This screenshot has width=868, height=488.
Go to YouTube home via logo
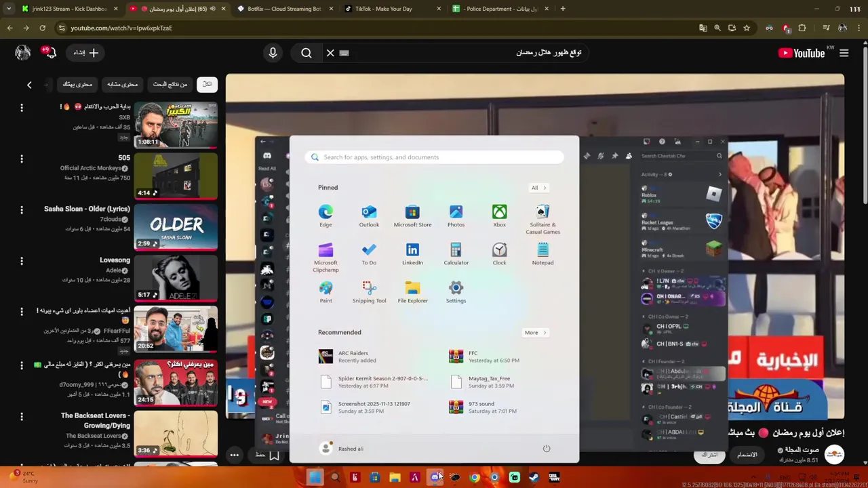[802, 53]
